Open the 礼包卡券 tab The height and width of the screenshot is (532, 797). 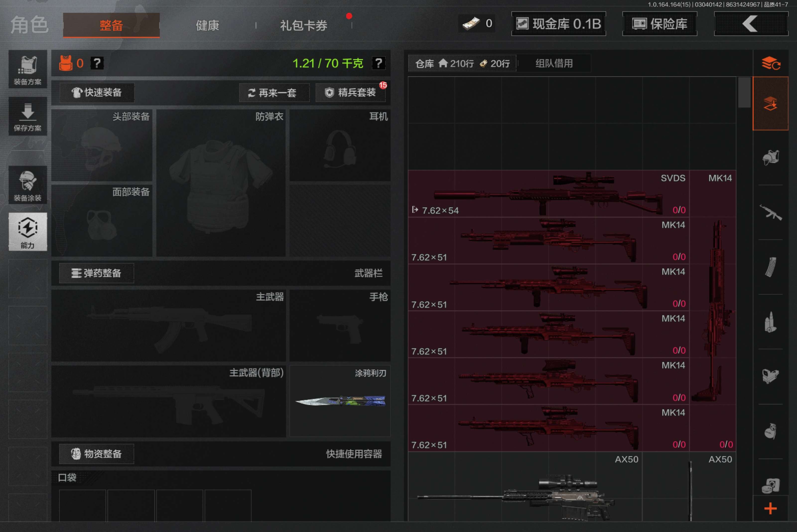pos(303,25)
